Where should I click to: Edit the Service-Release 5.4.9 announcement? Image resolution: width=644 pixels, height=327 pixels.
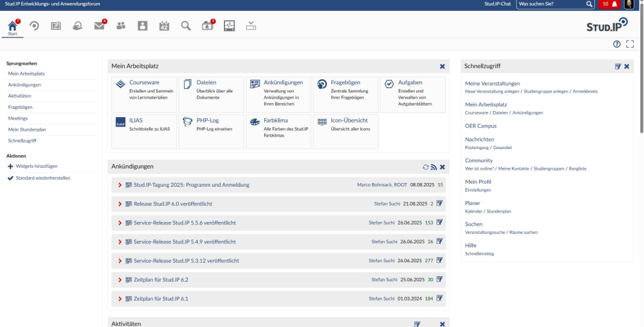pos(440,241)
